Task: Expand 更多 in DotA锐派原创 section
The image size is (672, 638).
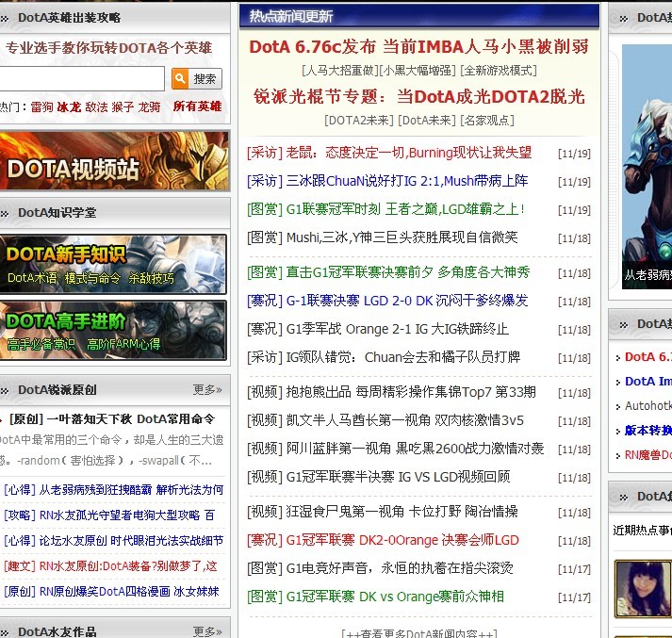Action: pyautogui.click(x=207, y=389)
